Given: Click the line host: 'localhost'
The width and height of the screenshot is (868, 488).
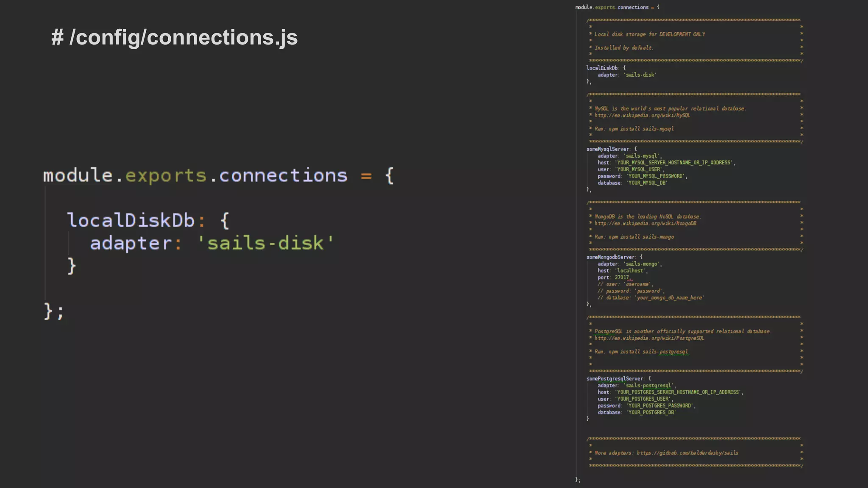Looking at the screenshot, I should 623,271.
